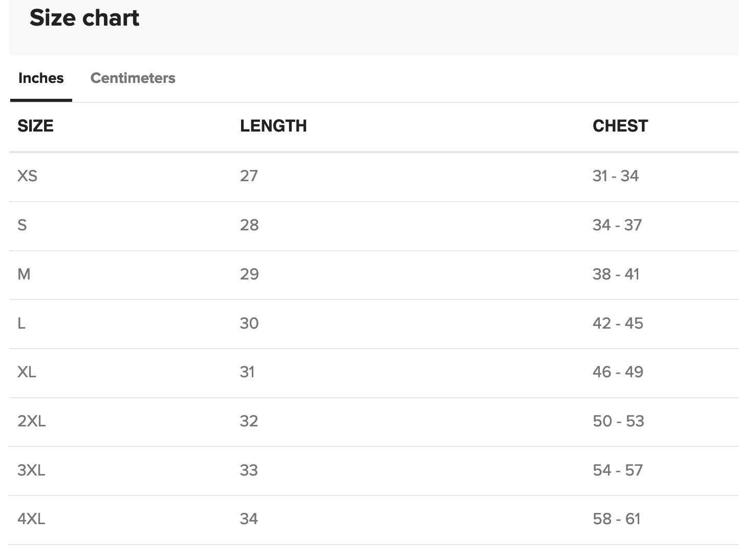The image size is (739, 560).
Task: Select the Inches tab
Action: (41, 78)
